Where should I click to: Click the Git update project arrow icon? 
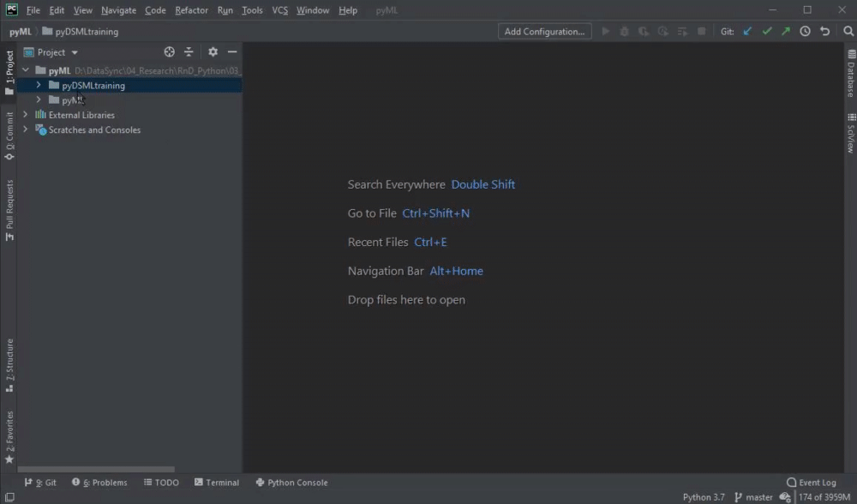click(x=747, y=31)
